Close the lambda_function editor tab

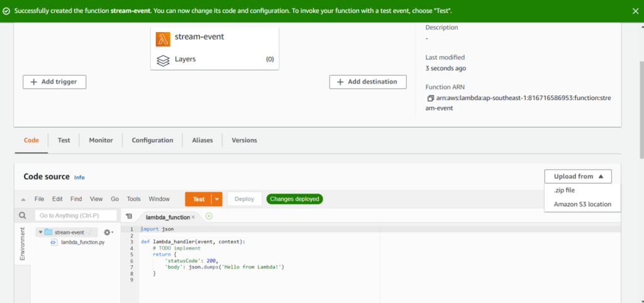(x=193, y=217)
